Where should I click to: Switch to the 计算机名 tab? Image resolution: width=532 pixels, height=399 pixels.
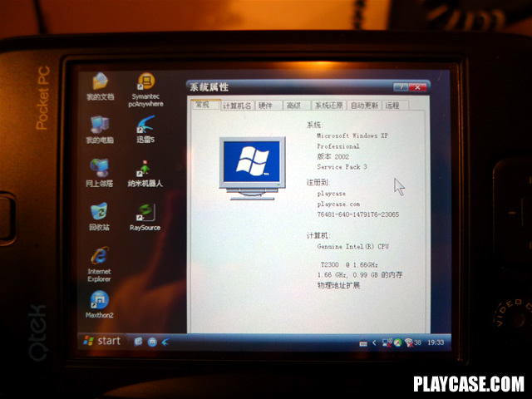pyautogui.click(x=237, y=106)
